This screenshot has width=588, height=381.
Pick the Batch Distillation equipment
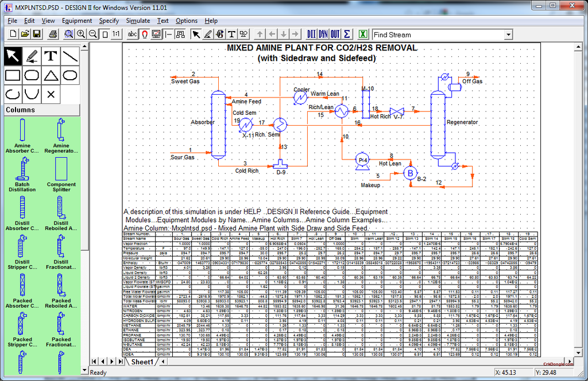22,174
